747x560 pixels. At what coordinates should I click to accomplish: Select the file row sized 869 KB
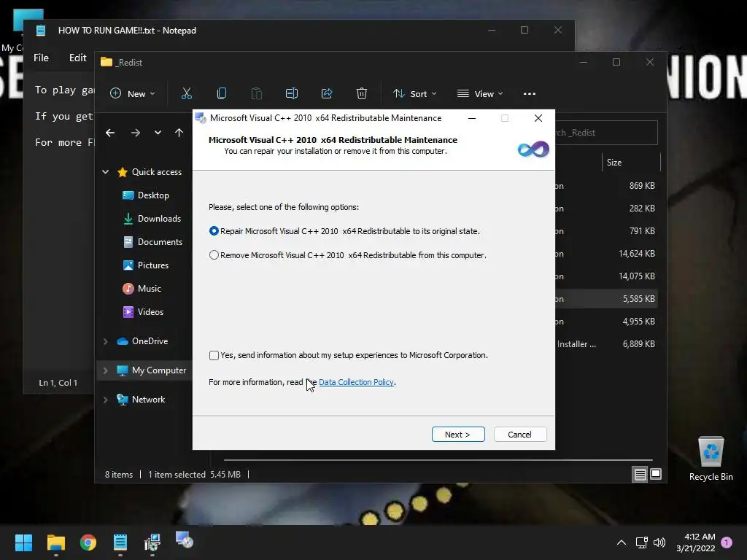pyautogui.click(x=606, y=186)
